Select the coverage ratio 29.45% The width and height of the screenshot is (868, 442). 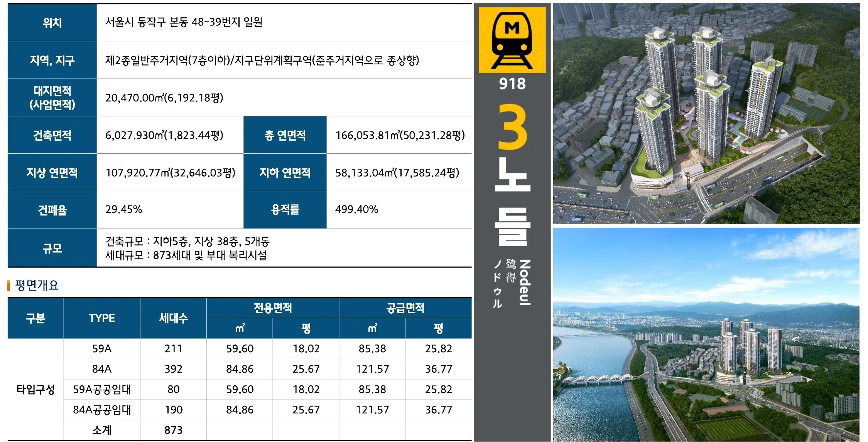pos(124,209)
